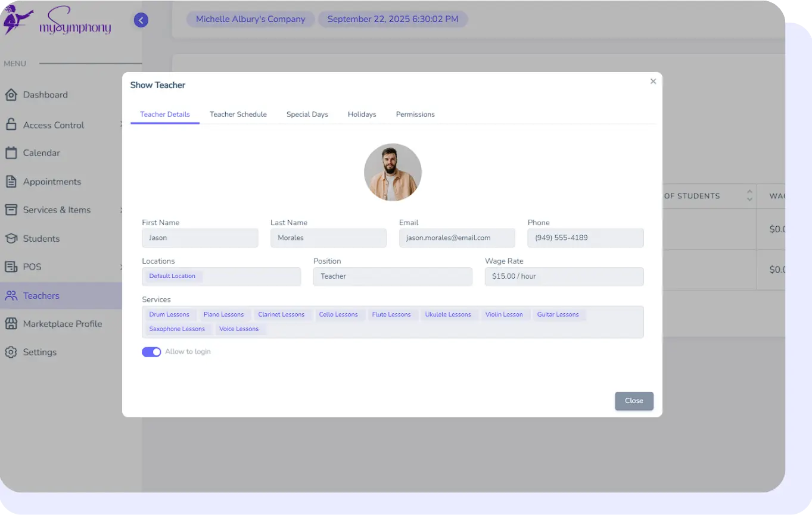Click the POS register icon
Image resolution: width=812 pixels, height=515 pixels.
[11, 267]
